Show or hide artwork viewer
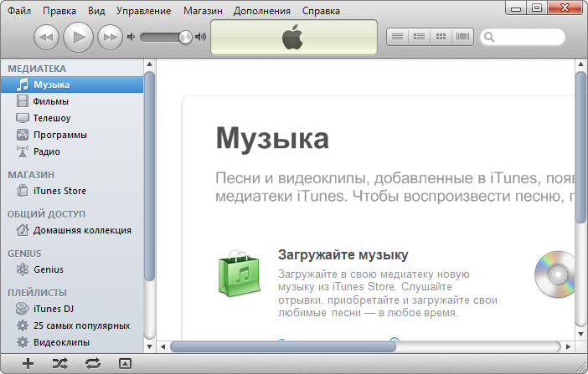Viewport: 588px width, 374px height. [125, 363]
